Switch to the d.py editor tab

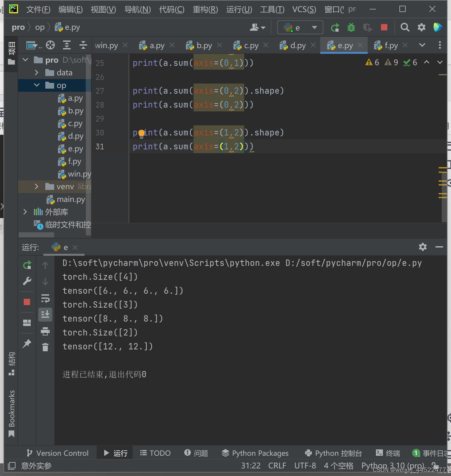[x=293, y=45]
